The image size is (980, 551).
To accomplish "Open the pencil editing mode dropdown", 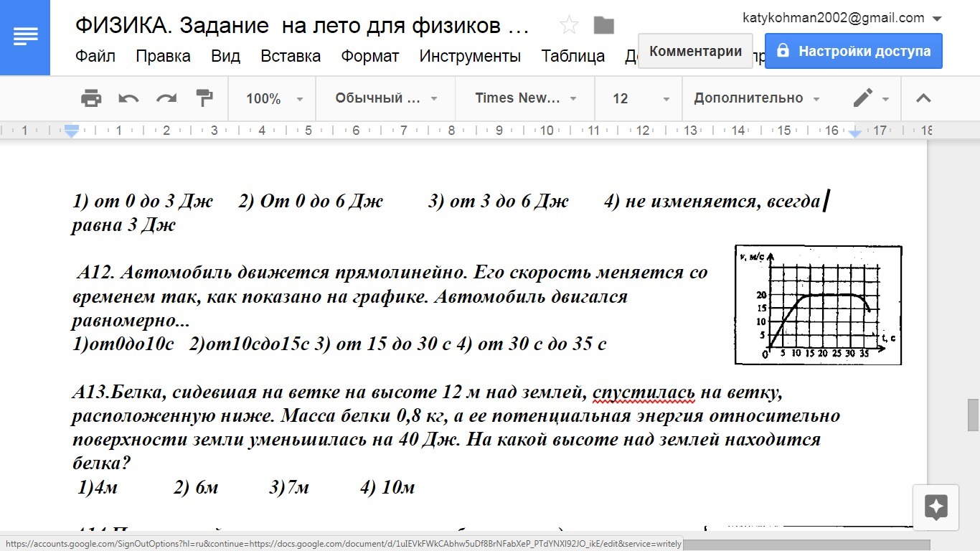I will 870,98.
